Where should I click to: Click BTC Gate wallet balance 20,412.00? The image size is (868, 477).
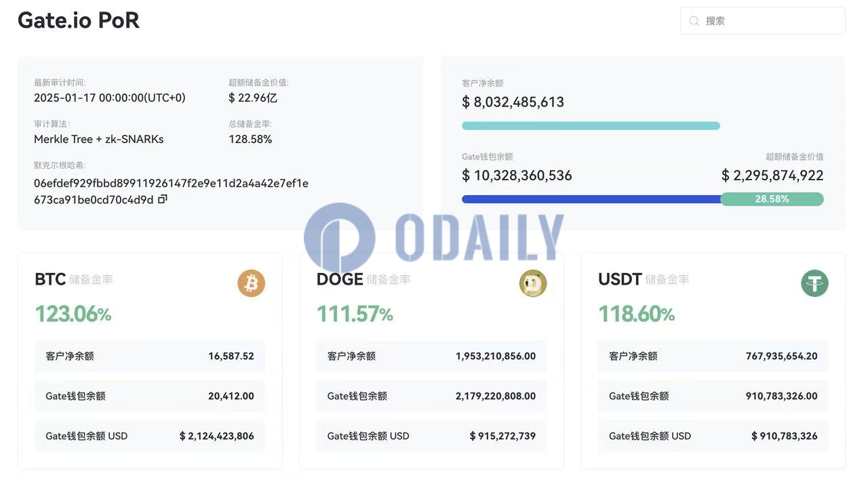coord(231,396)
